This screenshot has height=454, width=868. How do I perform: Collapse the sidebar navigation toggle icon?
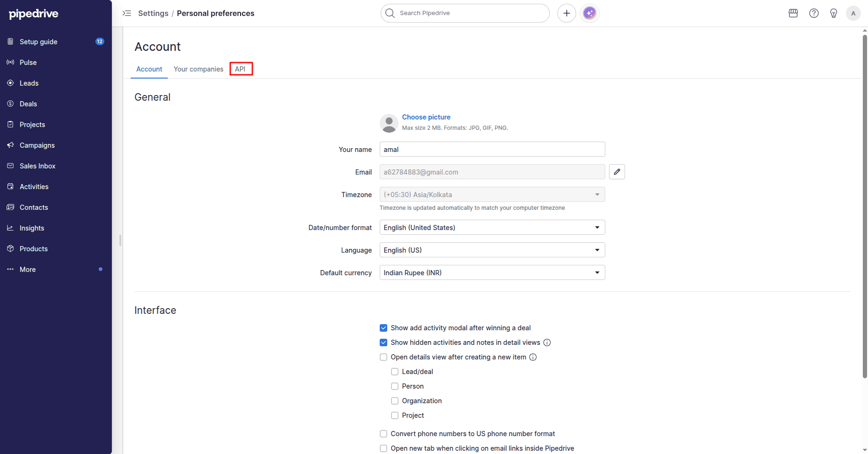click(127, 13)
